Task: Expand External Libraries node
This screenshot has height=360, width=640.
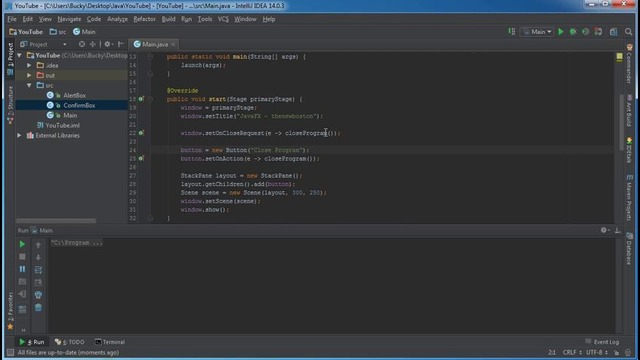Action: click(19, 135)
